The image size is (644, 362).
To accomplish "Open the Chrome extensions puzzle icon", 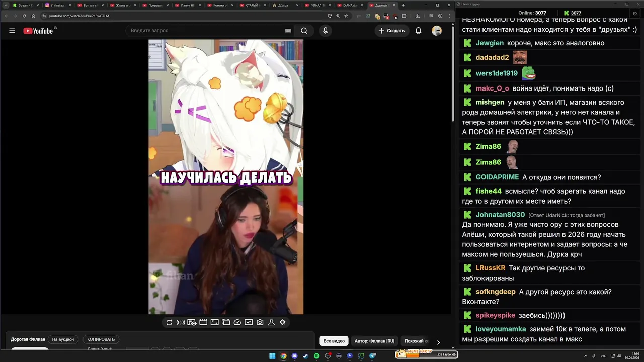I will [x=404, y=16].
